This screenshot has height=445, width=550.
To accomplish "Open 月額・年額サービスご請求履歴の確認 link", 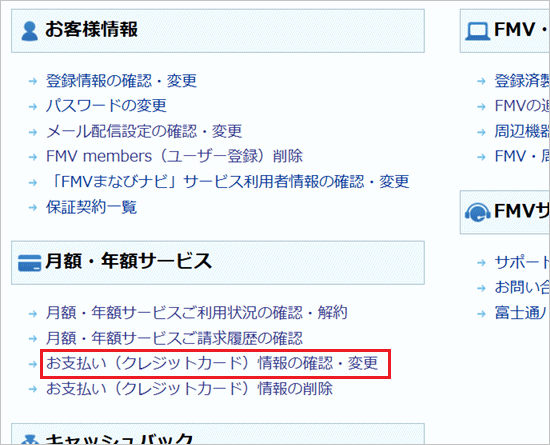I will [x=174, y=338].
